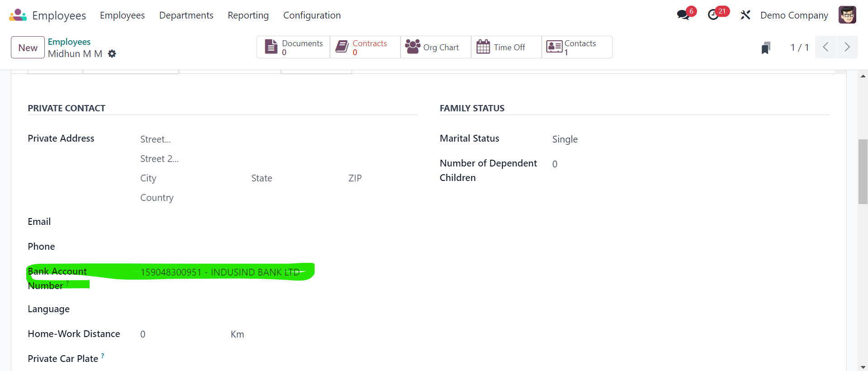Go to the previous record arrow
The image size is (868, 371).
click(x=825, y=47)
